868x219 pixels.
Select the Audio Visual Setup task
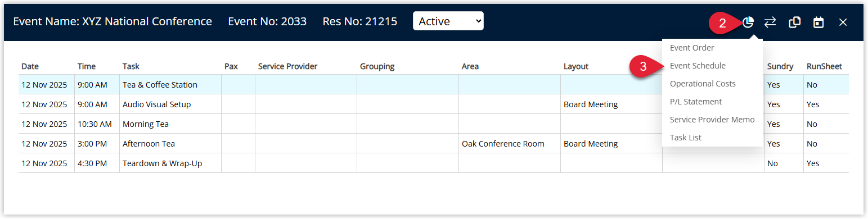157,104
